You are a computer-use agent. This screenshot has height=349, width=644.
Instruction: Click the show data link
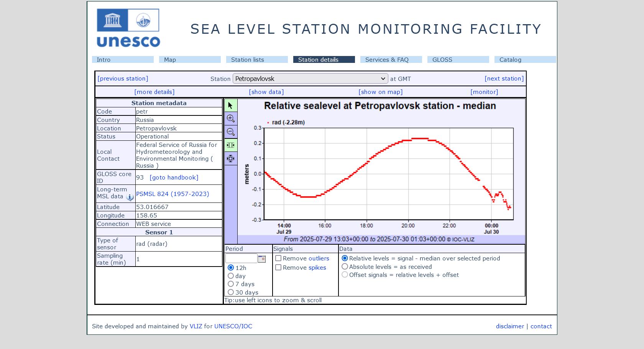tap(266, 92)
